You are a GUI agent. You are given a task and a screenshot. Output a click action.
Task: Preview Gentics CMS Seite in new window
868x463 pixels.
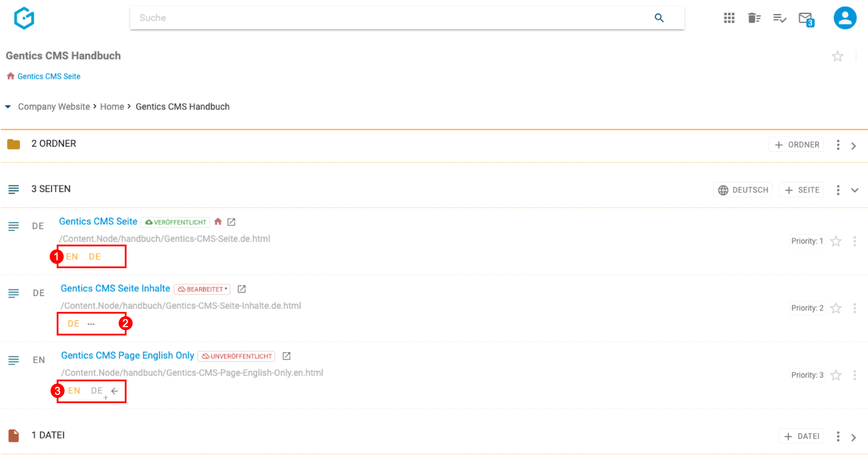coord(231,222)
